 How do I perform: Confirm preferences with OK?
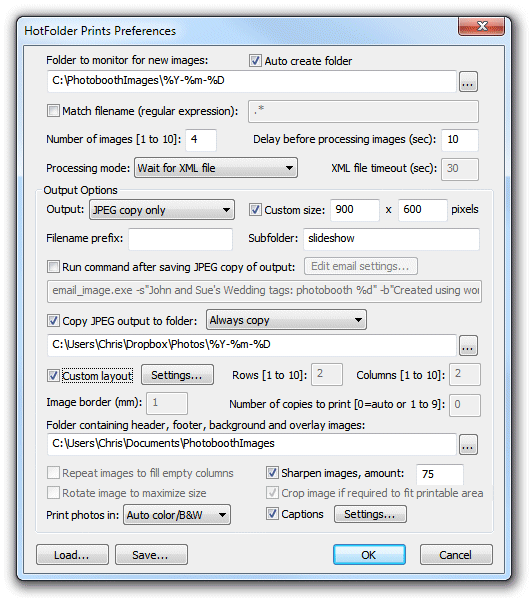[369, 555]
